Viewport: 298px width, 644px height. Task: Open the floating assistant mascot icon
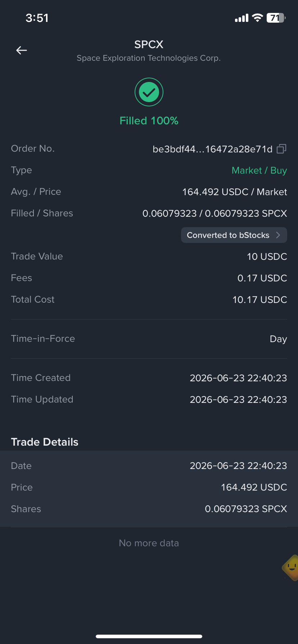[x=291, y=568]
